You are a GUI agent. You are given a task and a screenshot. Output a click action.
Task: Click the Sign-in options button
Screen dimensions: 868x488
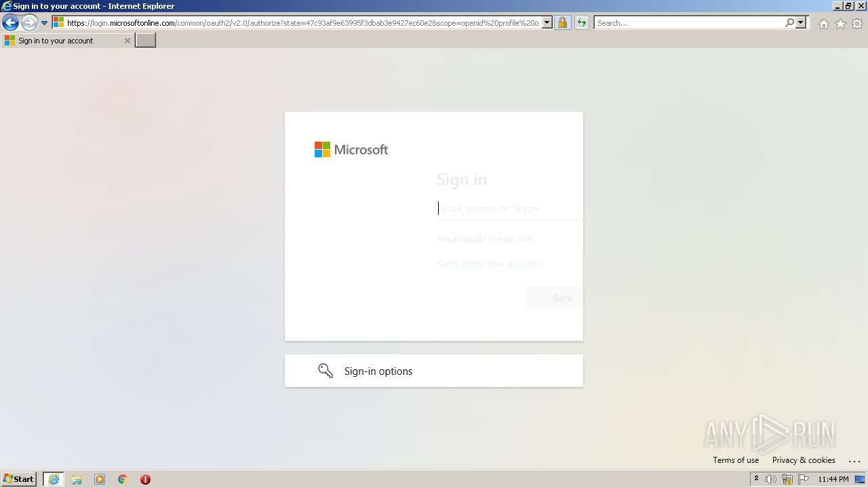[434, 371]
